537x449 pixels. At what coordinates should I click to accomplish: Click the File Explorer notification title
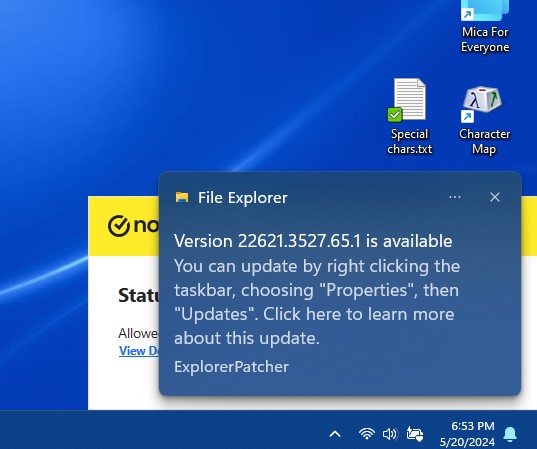point(242,198)
